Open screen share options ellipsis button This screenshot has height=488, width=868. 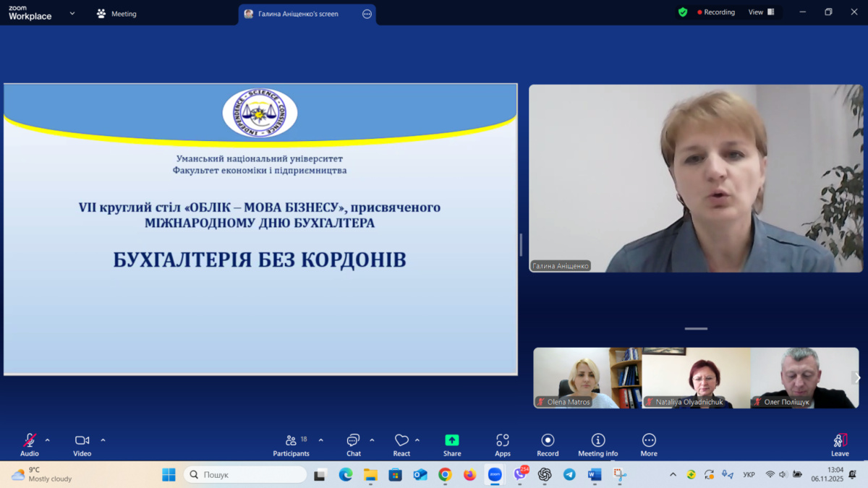coord(367,14)
